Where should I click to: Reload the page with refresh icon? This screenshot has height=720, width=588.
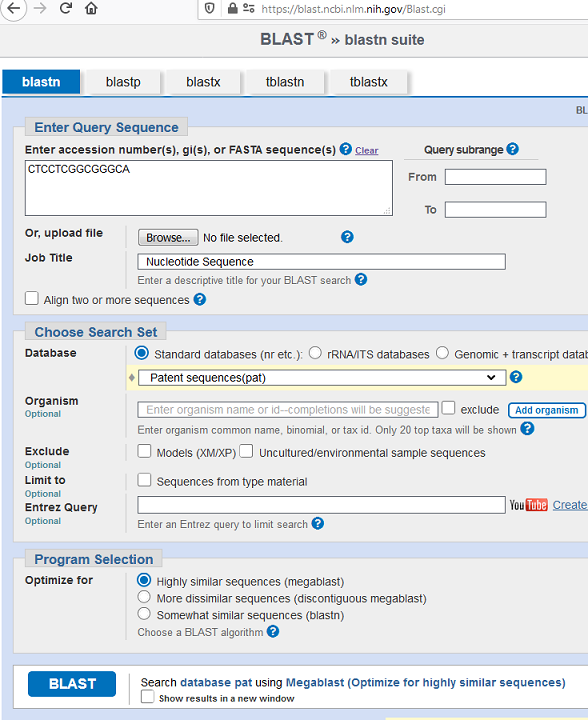66,8
